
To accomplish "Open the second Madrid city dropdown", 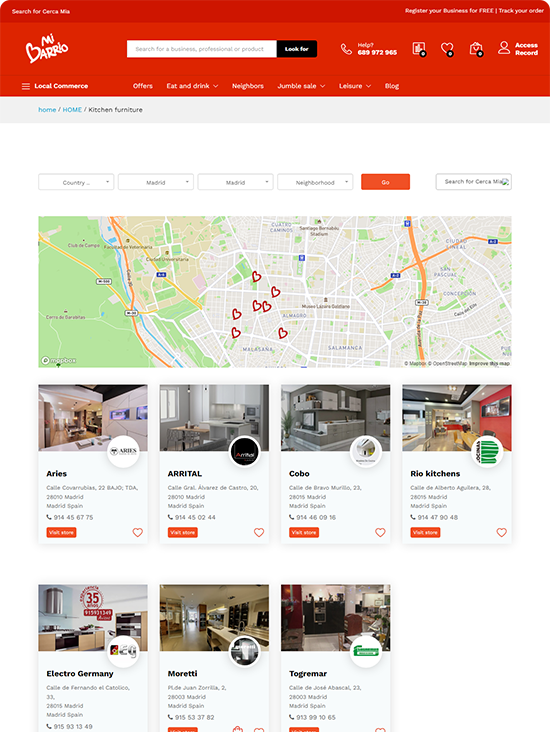I will 236,182.
